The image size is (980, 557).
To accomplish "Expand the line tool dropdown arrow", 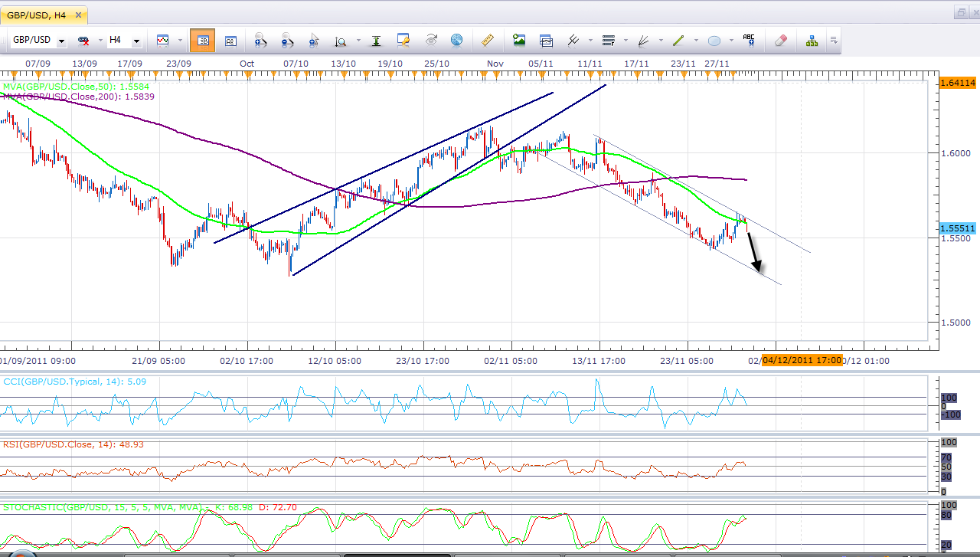I will 696,41.
